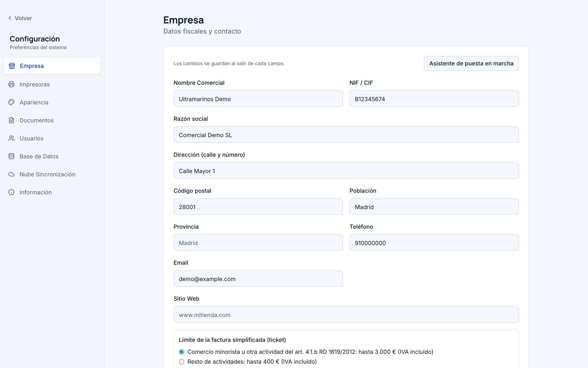This screenshot has height=368, width=588.
Task: Click the Población input field
Action: (x=434, y=207)
